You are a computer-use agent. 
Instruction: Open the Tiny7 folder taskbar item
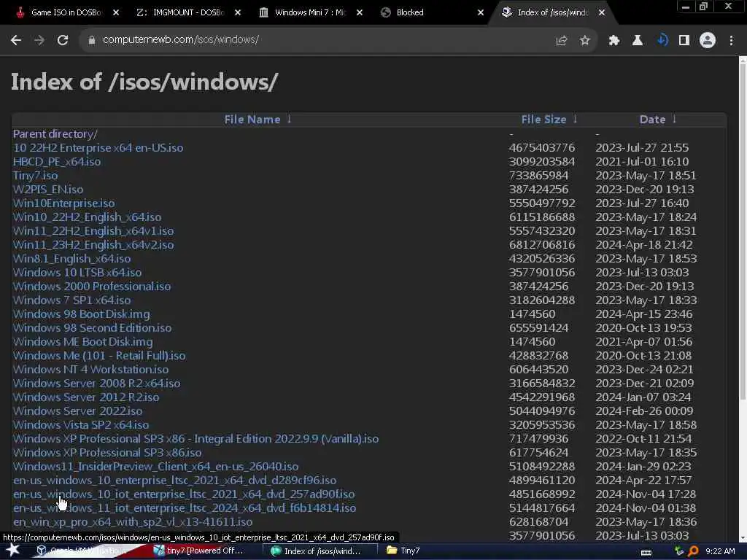[403, 551]
